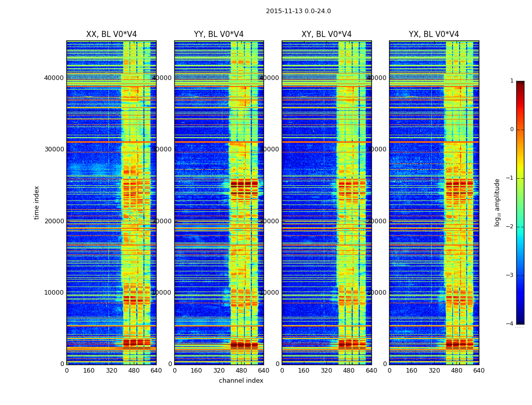Select the 'XX, BL V0*V4' subplot title
The width and height of the screenshot is (532, 405).
[111, 34]
